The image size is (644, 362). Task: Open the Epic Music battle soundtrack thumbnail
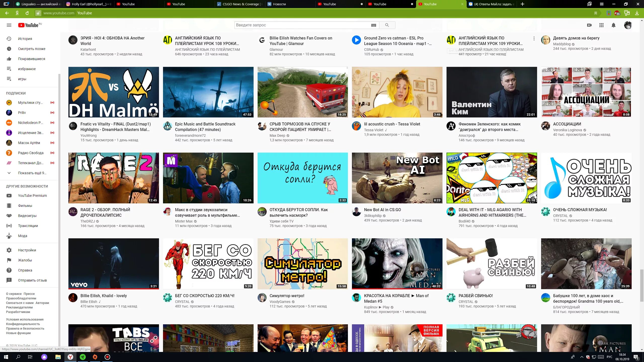(208, 92)
